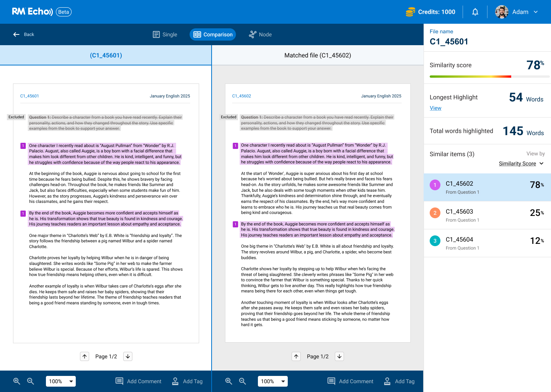551x392 pixels.
Task: Go to previous page in matched file
Action: (296, 356)
